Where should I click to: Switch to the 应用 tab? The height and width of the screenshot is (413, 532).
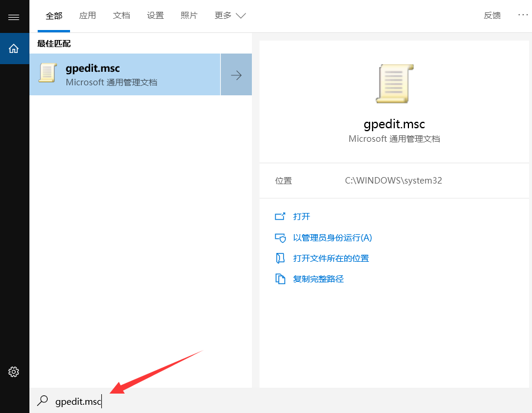tap(88, 16)
